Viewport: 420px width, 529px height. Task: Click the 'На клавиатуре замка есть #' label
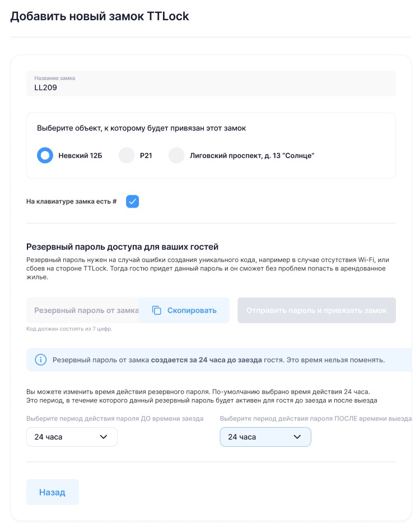pyautogui.click(x=71, y=202)
